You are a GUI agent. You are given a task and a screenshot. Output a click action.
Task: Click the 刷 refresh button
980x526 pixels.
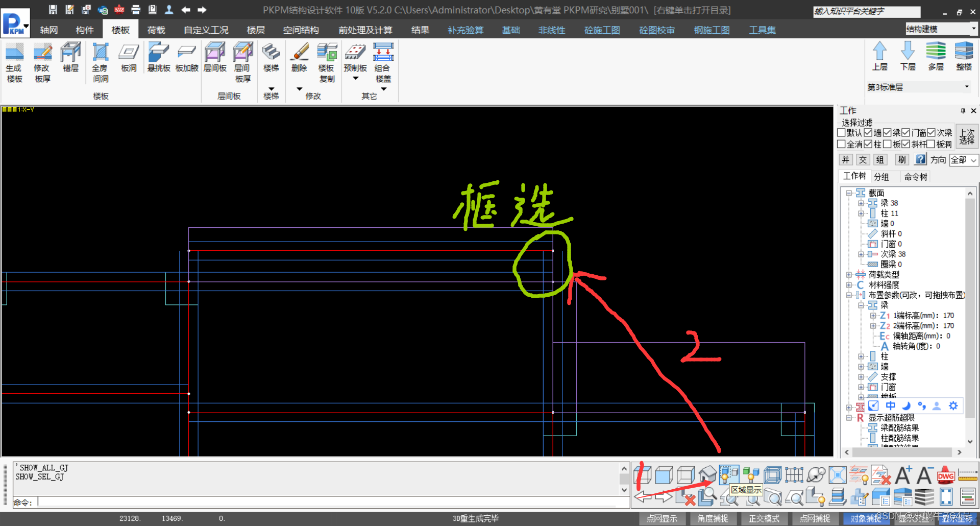902,160
